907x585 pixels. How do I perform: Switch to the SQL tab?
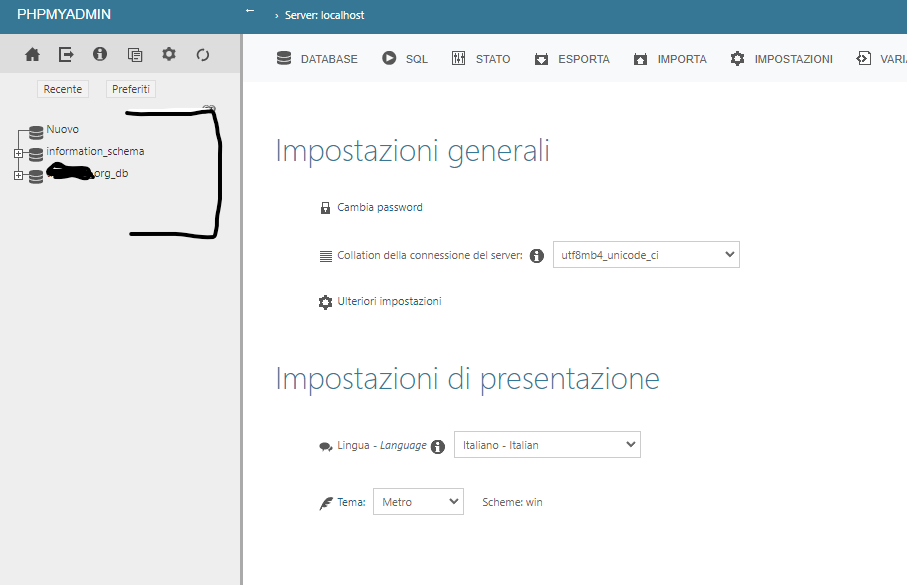click(x=405, y=59)
